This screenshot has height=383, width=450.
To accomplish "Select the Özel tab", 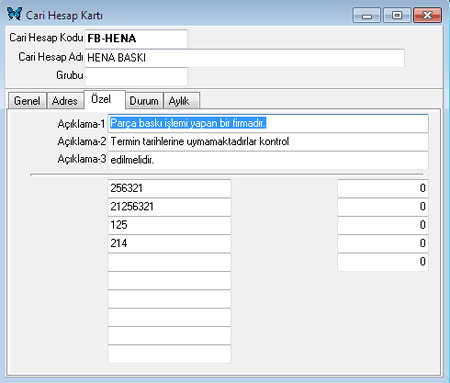I will pyautogui.click(x=105, y=99).
